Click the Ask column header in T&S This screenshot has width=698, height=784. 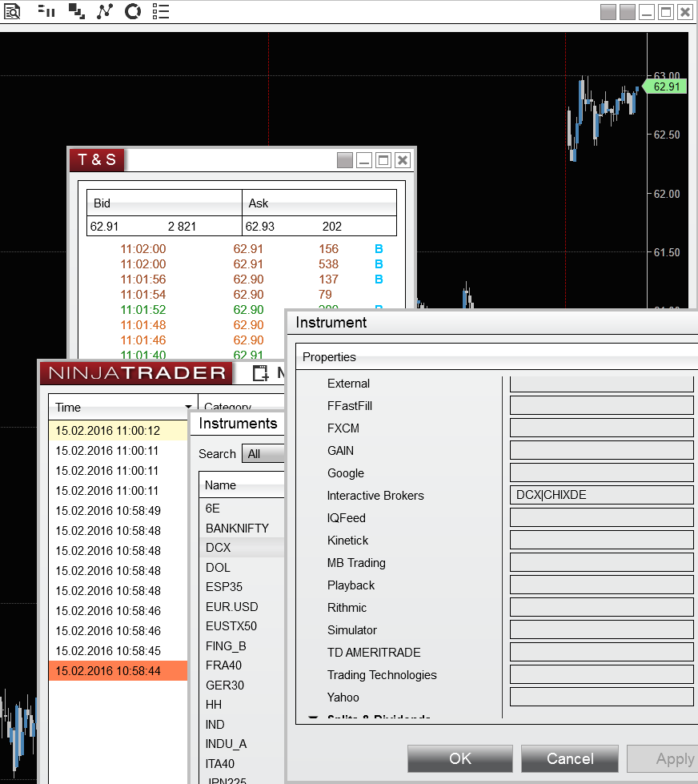[319, 203]
